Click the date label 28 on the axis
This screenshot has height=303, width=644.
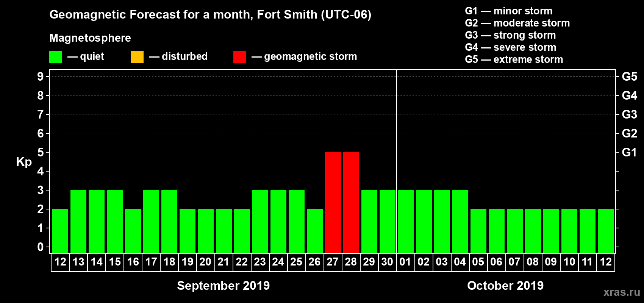pyautogui.click(x=351, y=262)
